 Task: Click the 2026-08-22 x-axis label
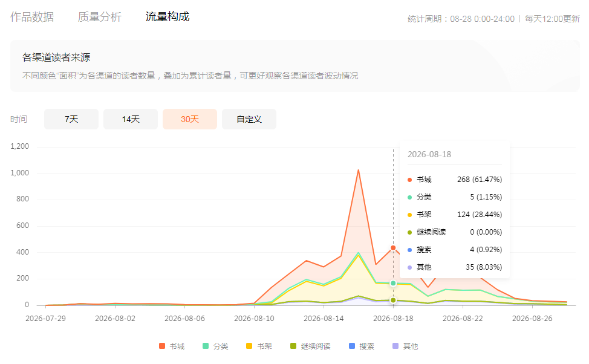click(463, 319)
